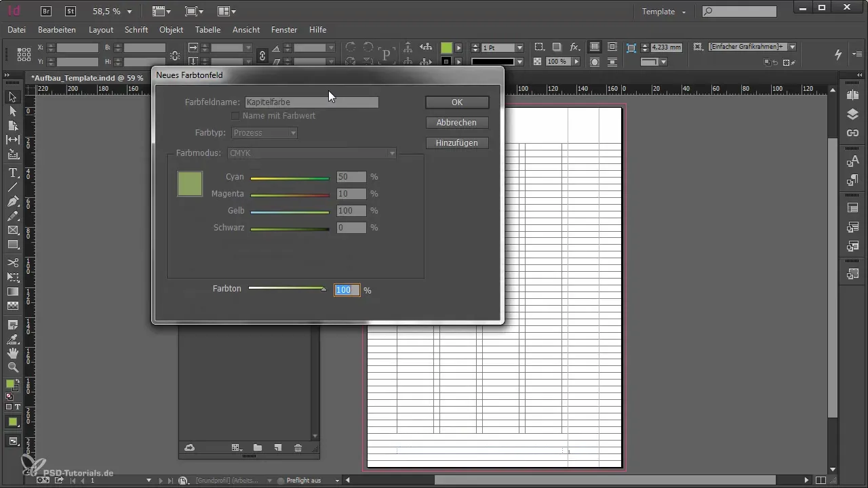868x488 pixels.
Task: Open the Links panel icon
Action: coord(853,132)
